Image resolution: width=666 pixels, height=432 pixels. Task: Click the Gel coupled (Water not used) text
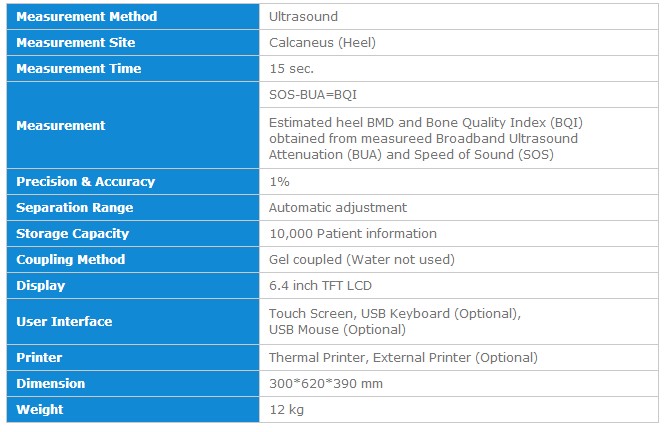pos(362,260)
